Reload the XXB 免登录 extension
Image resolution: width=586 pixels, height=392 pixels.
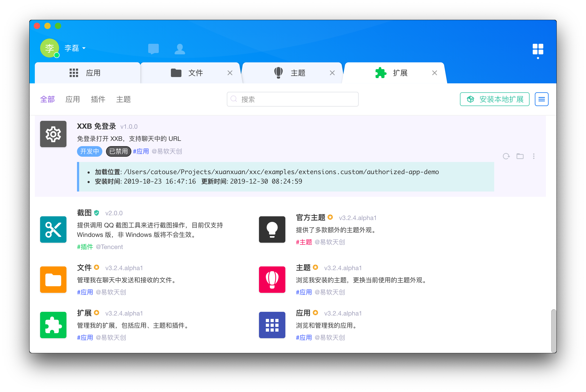point(506,156)
